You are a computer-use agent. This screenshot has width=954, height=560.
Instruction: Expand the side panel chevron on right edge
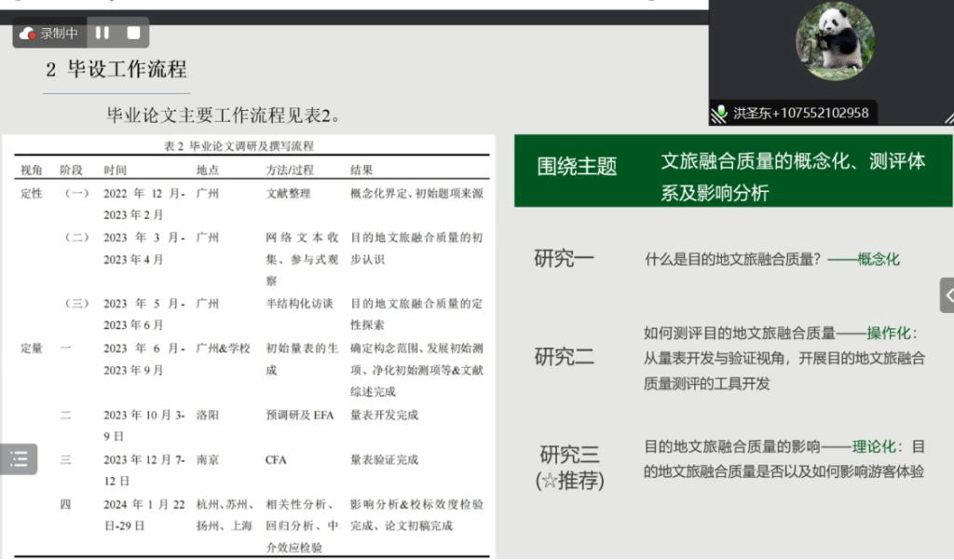947,295
